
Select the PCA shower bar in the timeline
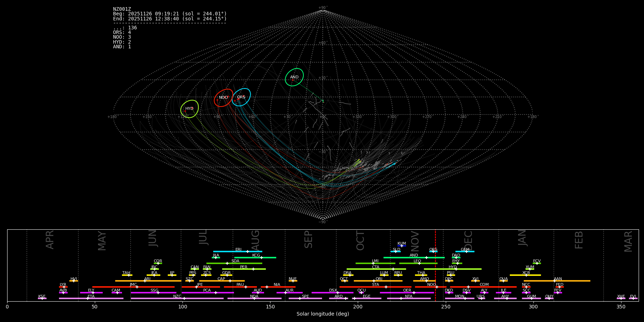[208, 292]
